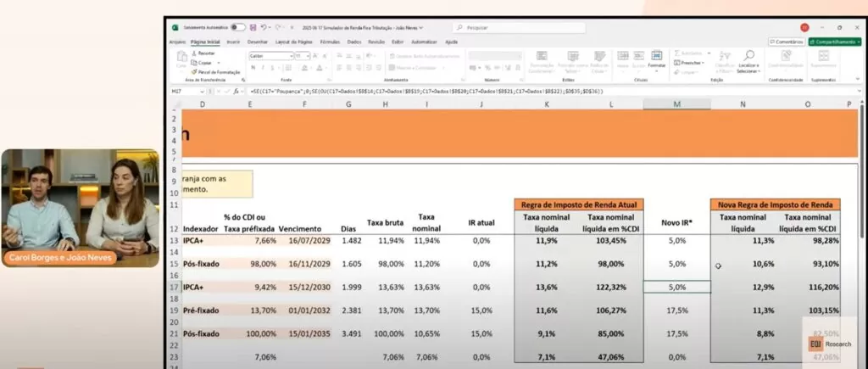Click the center align icon

(350, 68)
